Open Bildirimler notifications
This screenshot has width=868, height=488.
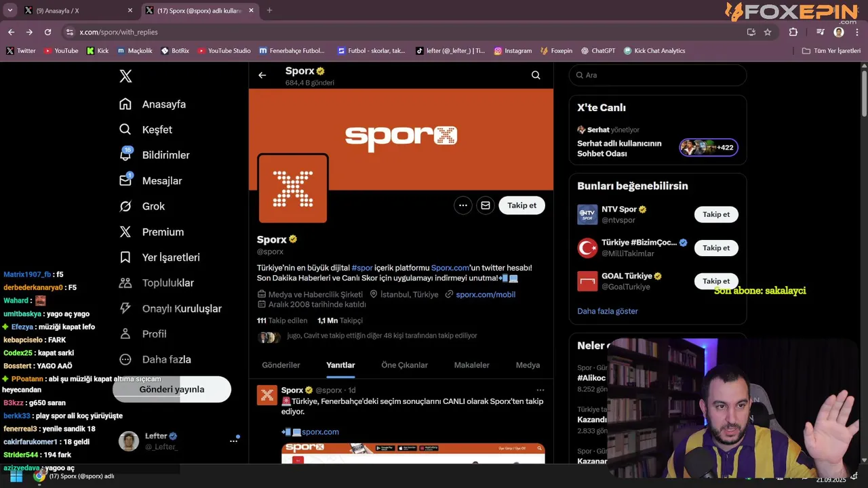[x=154, y=155]
